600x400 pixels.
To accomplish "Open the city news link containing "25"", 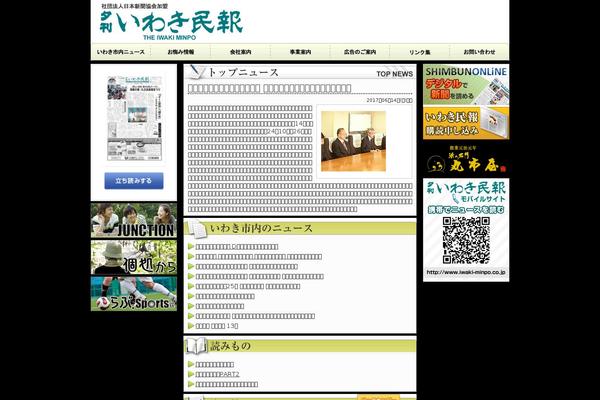I will coord(248,286).
